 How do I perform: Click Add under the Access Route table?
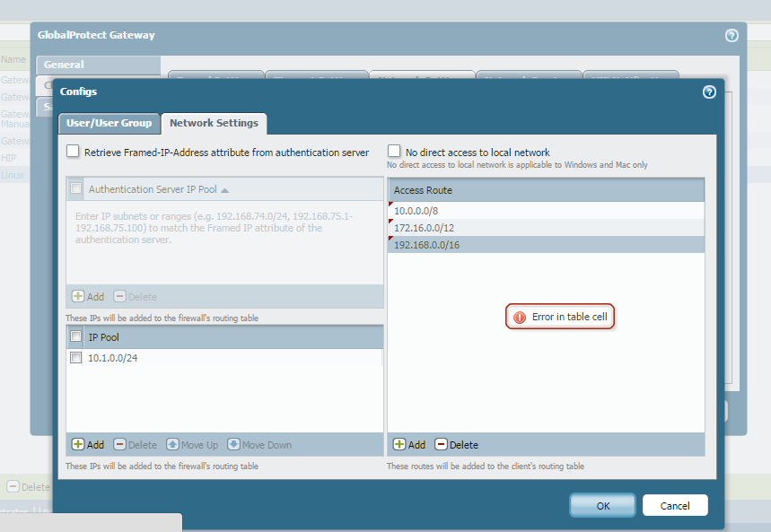click(409, 444)
